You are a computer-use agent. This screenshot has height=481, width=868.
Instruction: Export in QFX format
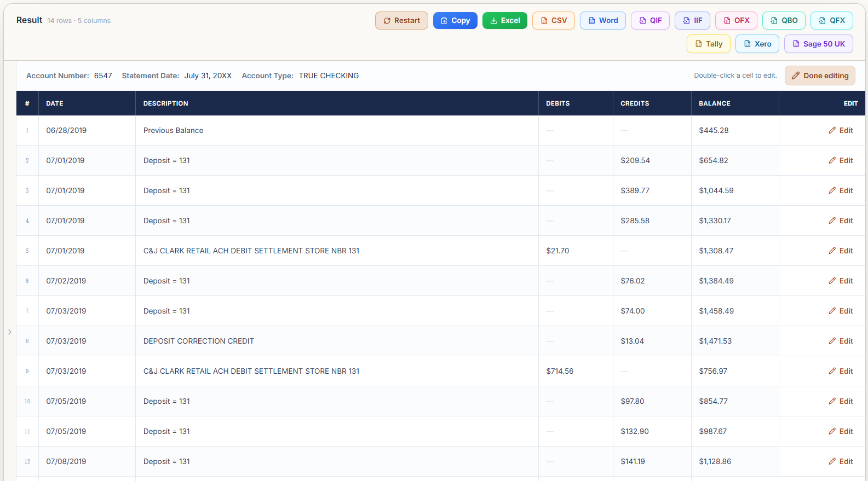click(831, 21)
